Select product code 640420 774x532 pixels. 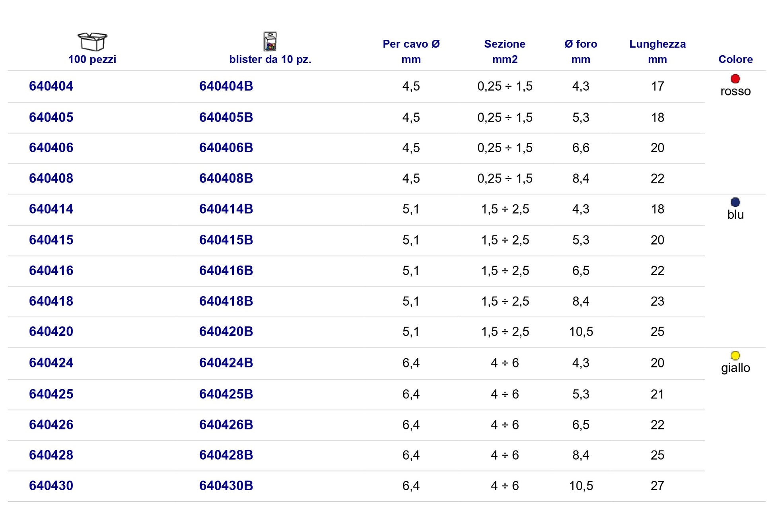pyautogui.click(x=51, y=332)
